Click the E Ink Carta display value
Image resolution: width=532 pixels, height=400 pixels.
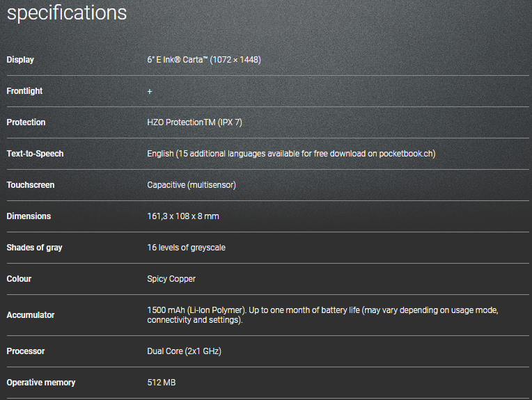[x=204, y=60]
